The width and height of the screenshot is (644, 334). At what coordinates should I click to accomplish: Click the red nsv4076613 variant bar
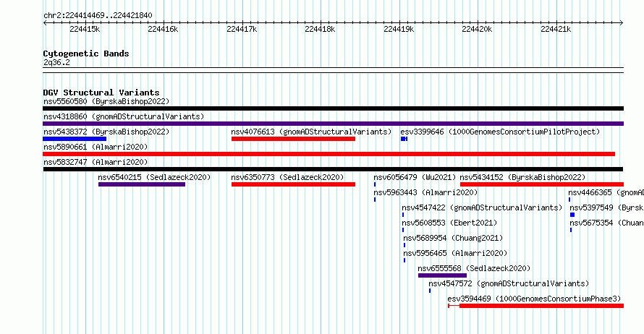click(293, 139)
